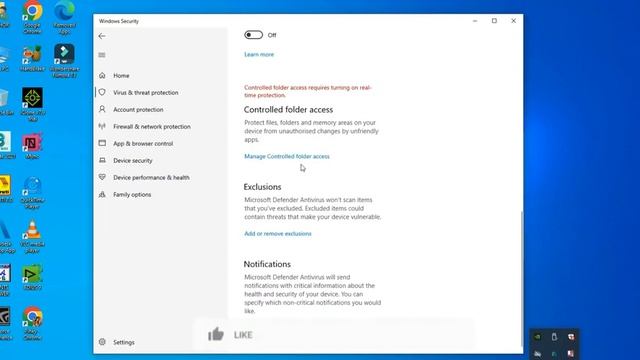This screenshot has height=360, width=640.
Task: Click the back arrow in Windows Security
Action: pos(102,36)
